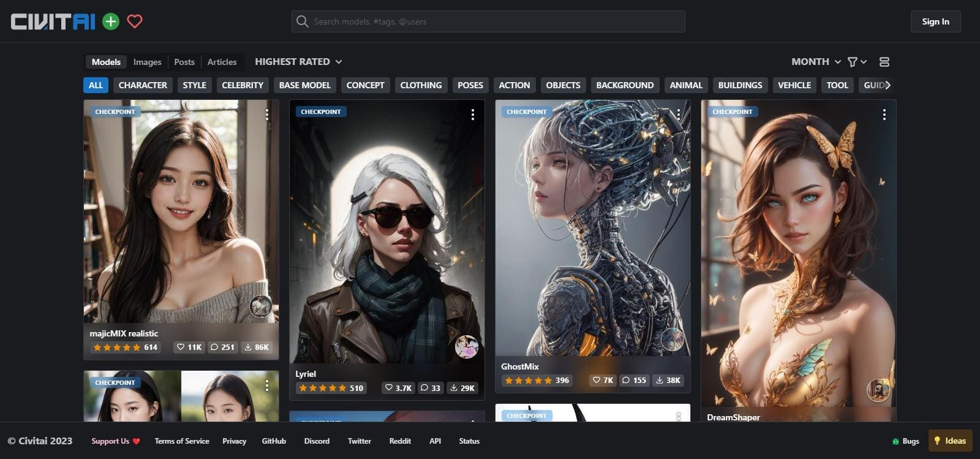Screen dimensions: 980x459
Task: Open Lyriel card three-dot menu
Action: click(473, 115)
